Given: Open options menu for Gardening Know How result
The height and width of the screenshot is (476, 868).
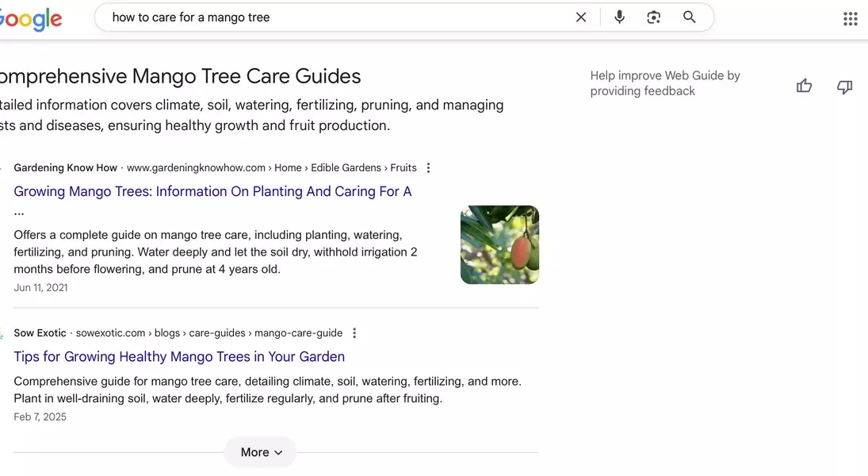Looking at the screenshot, I should [429, 168].
